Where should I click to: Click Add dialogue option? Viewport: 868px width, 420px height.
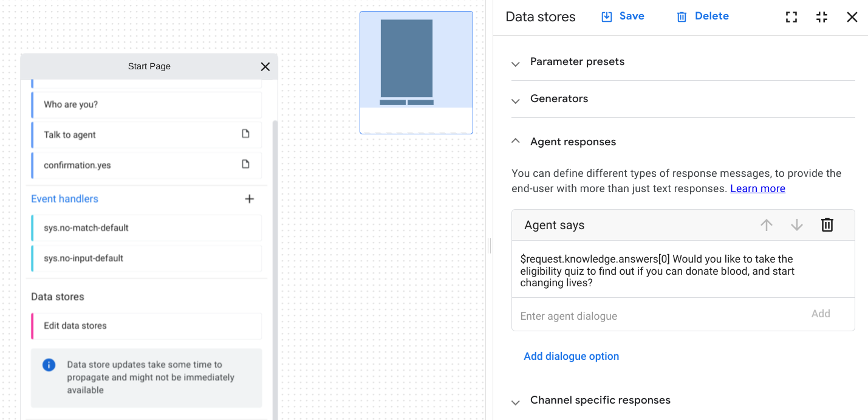(571, 356)
